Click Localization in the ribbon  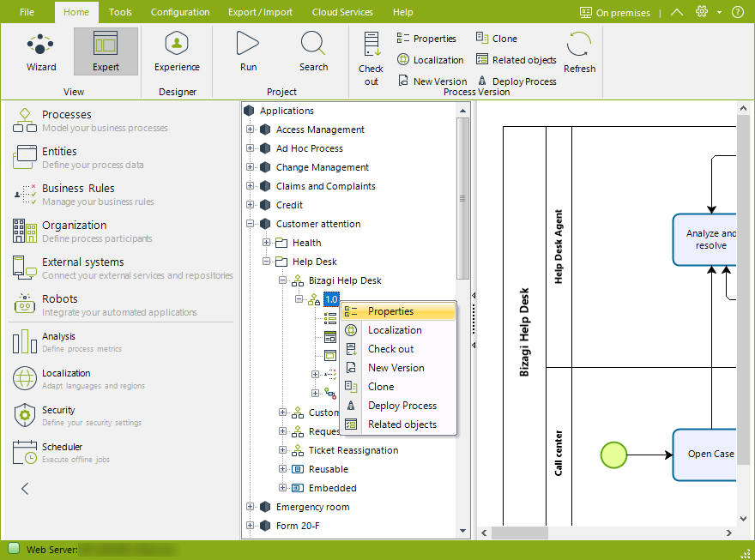coord(431,60)
